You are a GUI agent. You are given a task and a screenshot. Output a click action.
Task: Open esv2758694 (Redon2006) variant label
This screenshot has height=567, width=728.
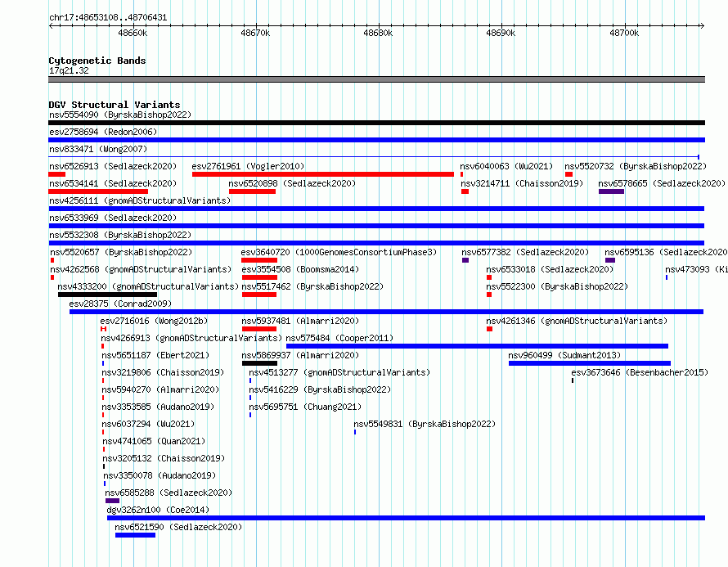click(x=103, y=132)
